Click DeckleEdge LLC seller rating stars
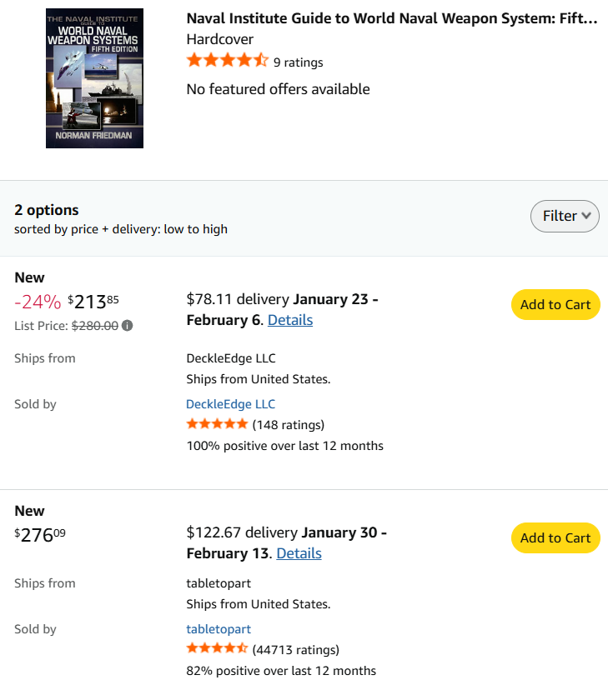Image resolution: width=608 pixels, height=700 pixels. pos(217,424)
